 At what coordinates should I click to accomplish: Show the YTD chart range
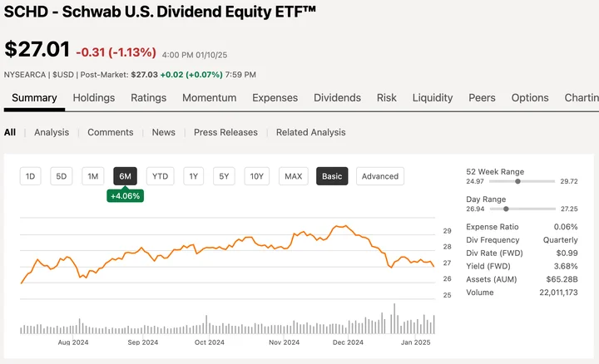(161, 176)
